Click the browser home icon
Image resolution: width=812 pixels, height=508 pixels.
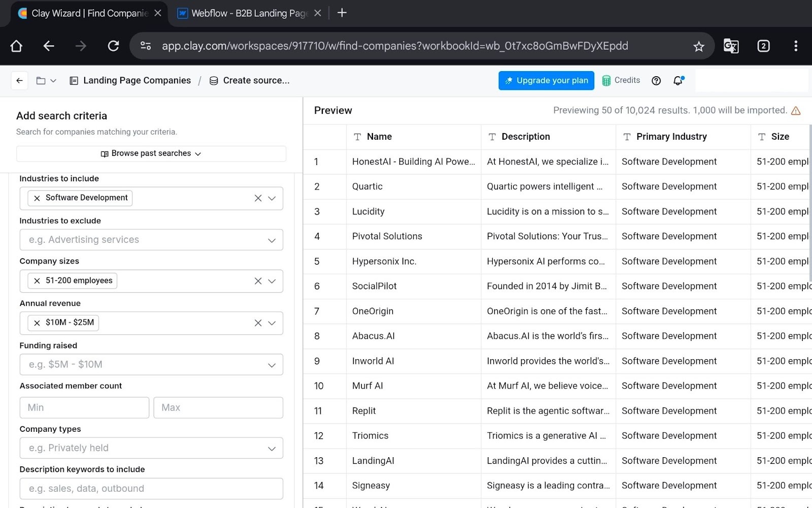click(x=16, y=46)
